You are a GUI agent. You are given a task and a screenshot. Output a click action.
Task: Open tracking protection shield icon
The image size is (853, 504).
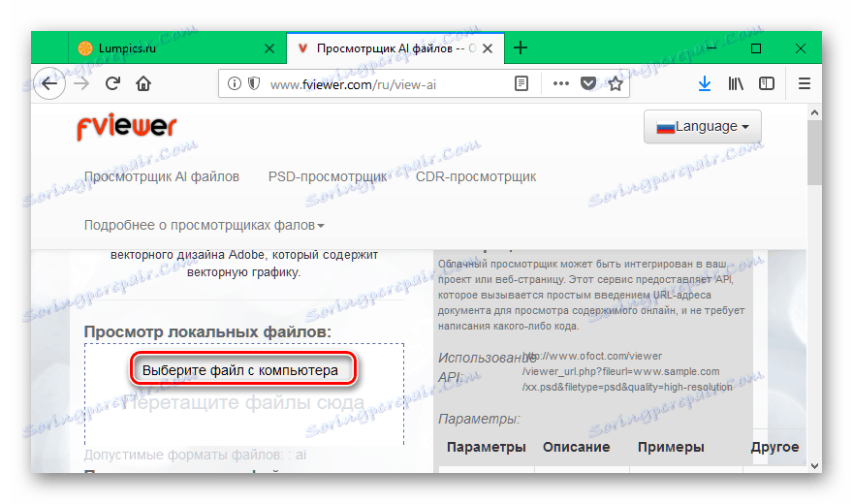point(254,83)
